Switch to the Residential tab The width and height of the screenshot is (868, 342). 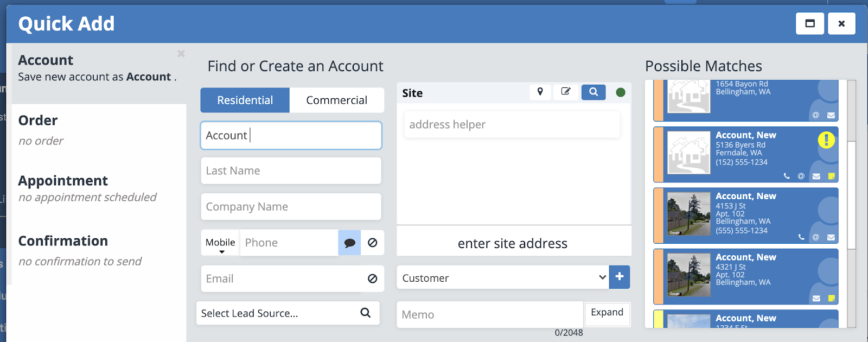(x=245, y=100)
